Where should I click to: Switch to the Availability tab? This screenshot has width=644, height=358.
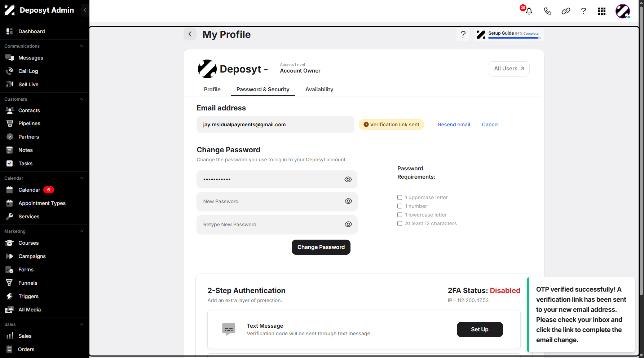(x=319, y=89)
